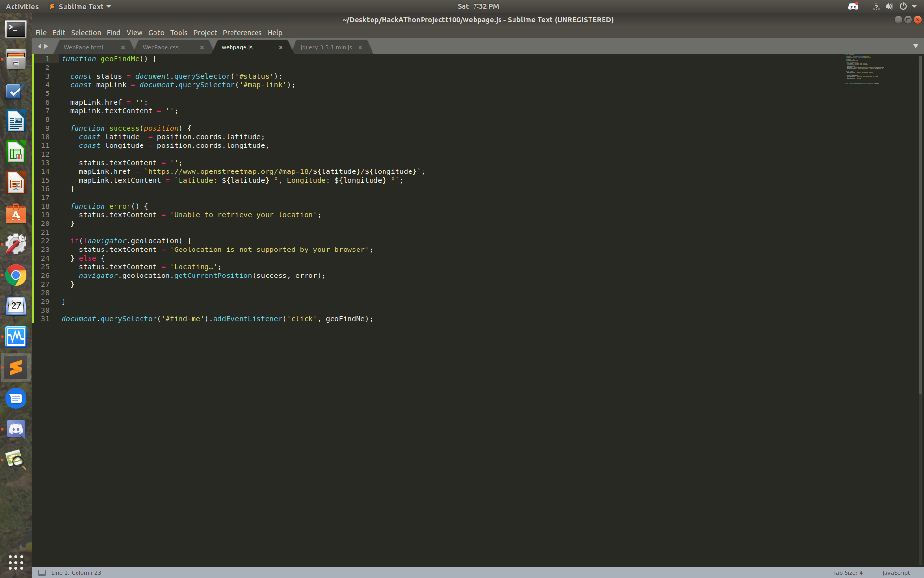Click the Activities button
Image resolution: width=924 pixels, height=578 pixels.
click(x=22, y=6)
